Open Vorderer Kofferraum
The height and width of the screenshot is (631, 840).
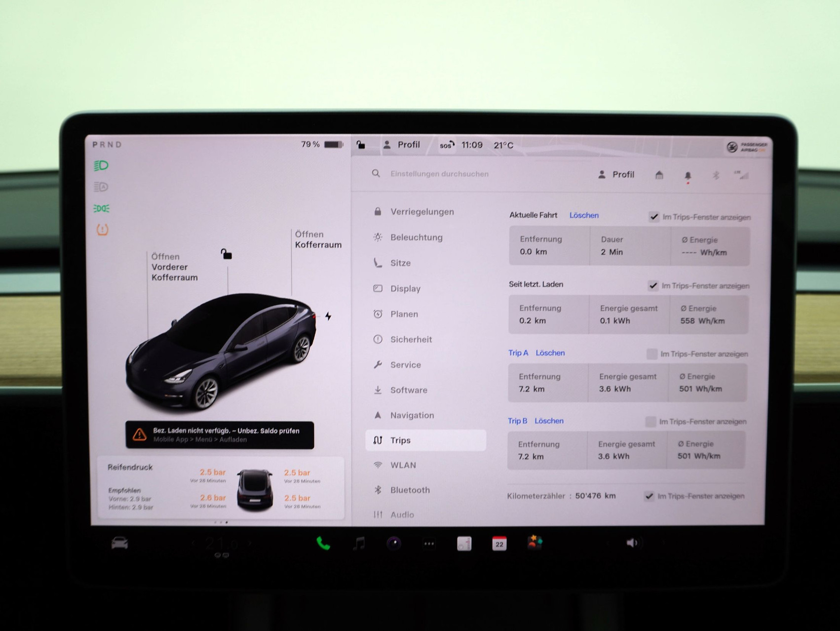pos(174,267)
